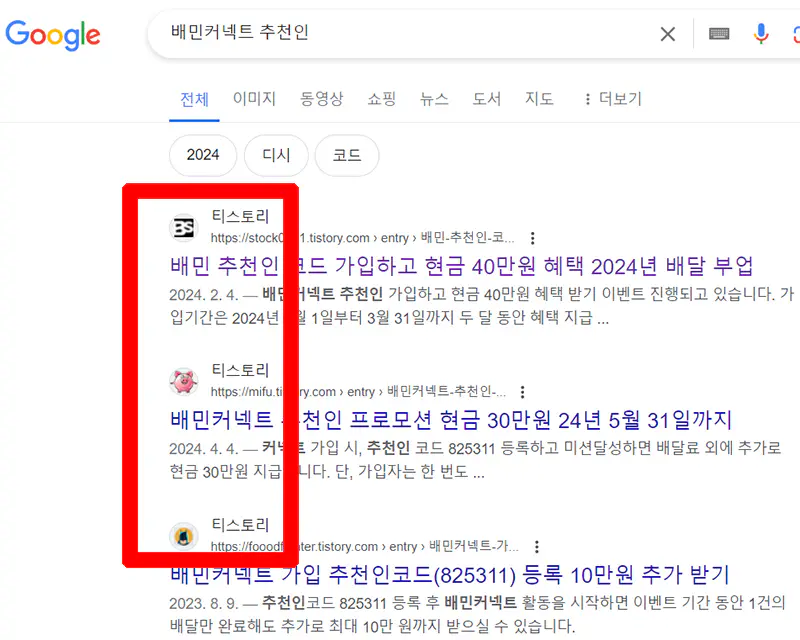The image size is (800, 640).
Task: Apply the 디시 filter chip
Action: click(276, 155)
